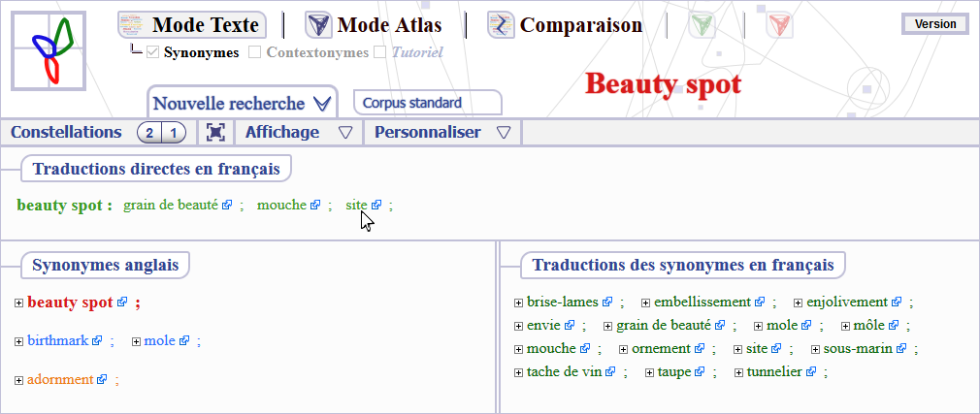This screenshot has height=414, width=980.
Task: Click the Version button
Action: (935, 24)
